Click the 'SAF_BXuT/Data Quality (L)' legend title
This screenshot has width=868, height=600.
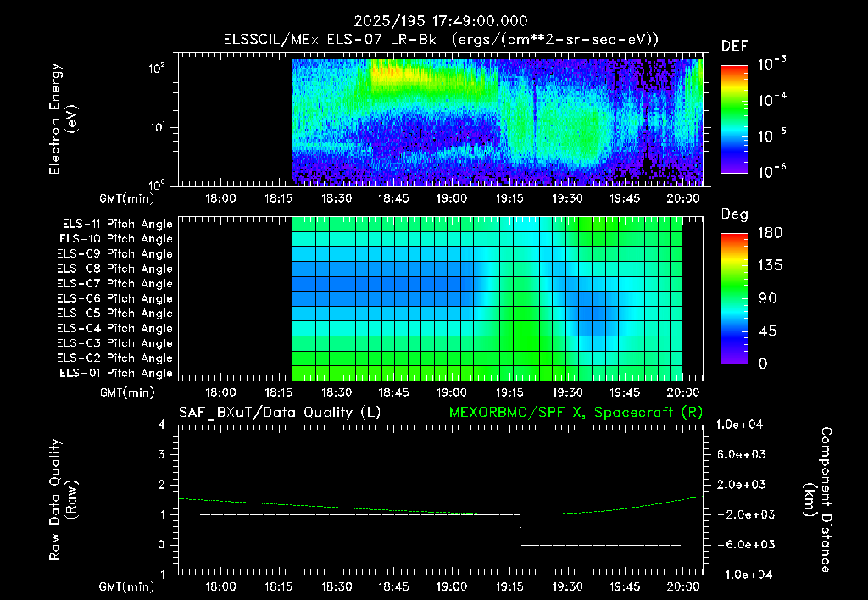point(280,413)
